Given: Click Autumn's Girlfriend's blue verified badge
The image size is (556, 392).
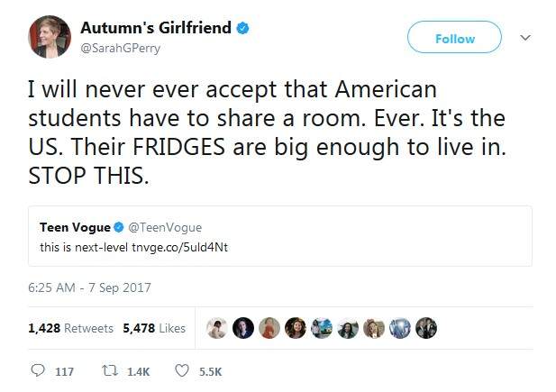Looking at the screenshot, I should pyautogui.click(x=242, y=28).
